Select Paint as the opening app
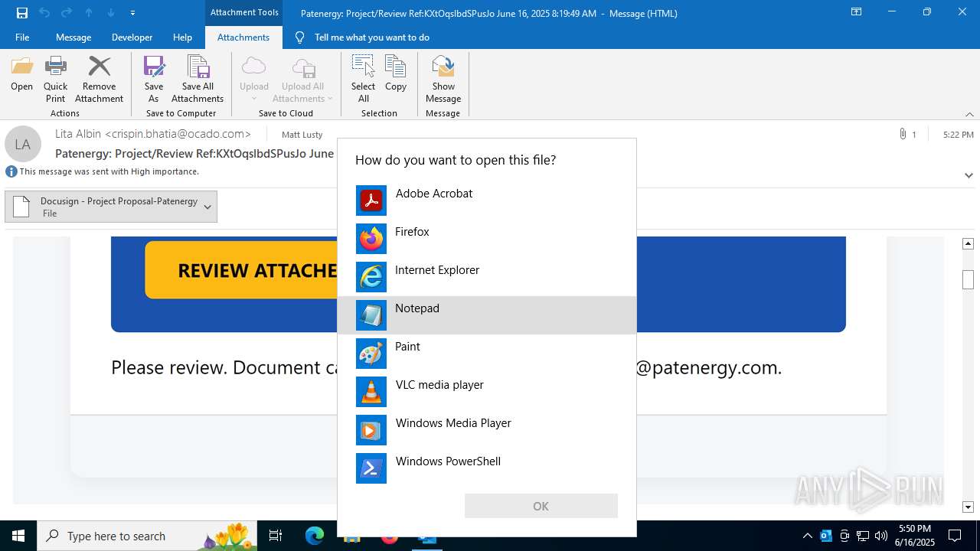Viewport: 980px width, 551px height. coord(487,354)
